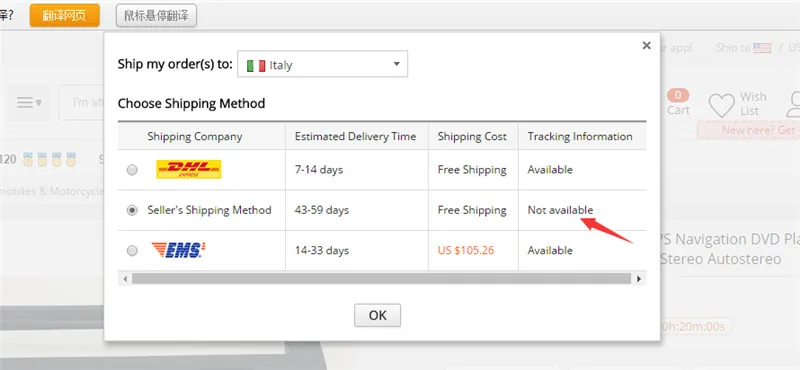
Task: Click the Italy flag icon
Action: 256,65
